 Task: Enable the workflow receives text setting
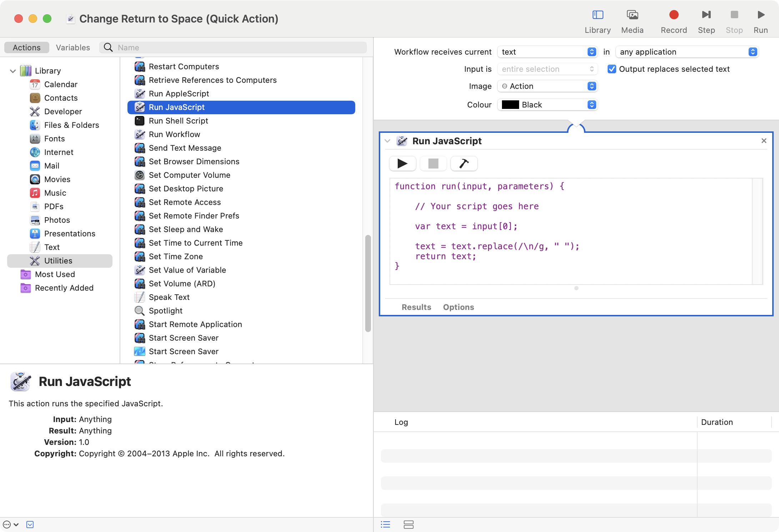pyautogui.click(x=544, y=52)
